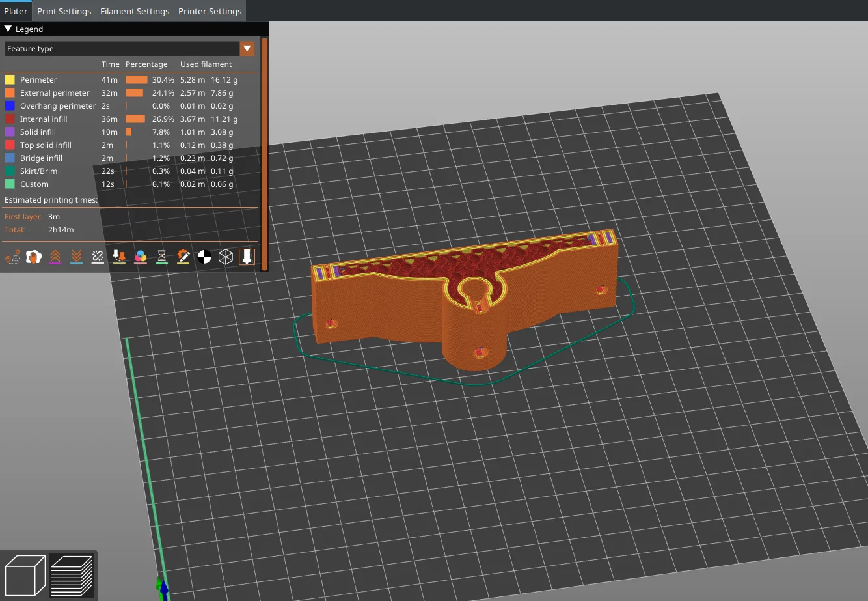Toggle Top solid infill legend row
This screenshot has width=868, height=601.
click(130, 145)
